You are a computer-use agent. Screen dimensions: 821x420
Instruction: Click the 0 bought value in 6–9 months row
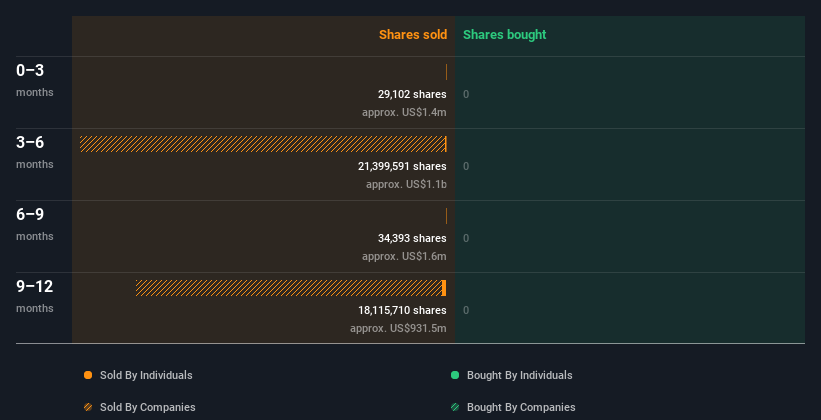(x=466, y=238)
